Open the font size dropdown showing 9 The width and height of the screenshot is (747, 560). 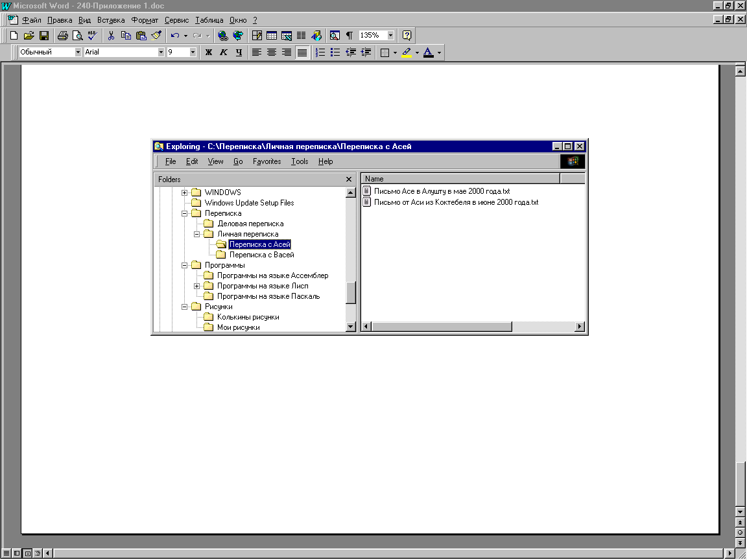193,52
